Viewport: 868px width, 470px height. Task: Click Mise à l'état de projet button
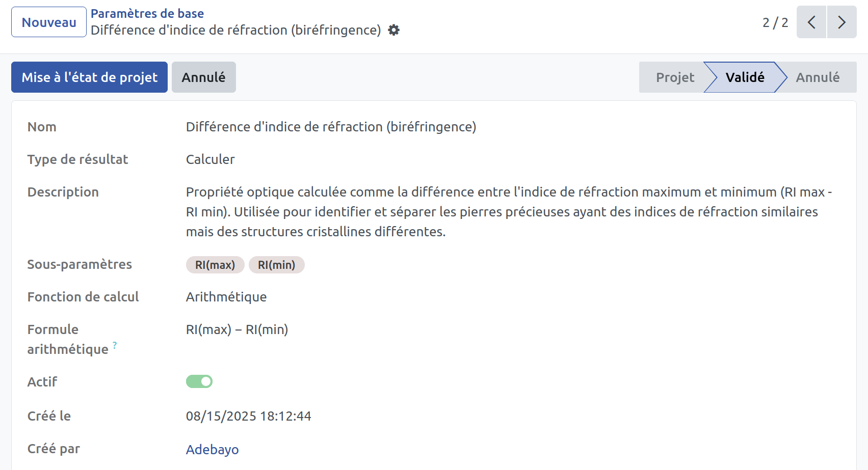pos(89,77)
